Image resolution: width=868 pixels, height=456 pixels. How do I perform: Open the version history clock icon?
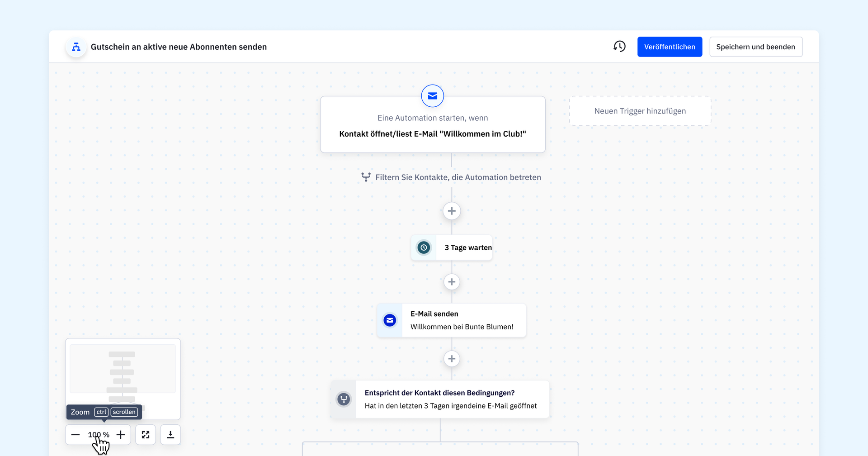tap(619, 47)
